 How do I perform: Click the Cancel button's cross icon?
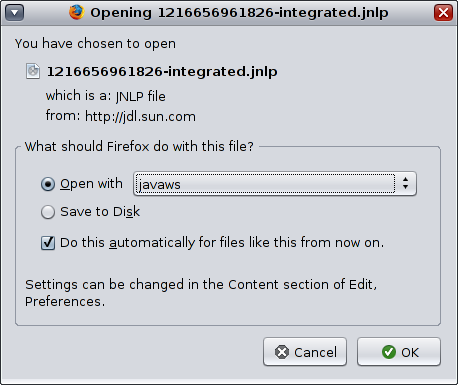(x=282, y=352)
